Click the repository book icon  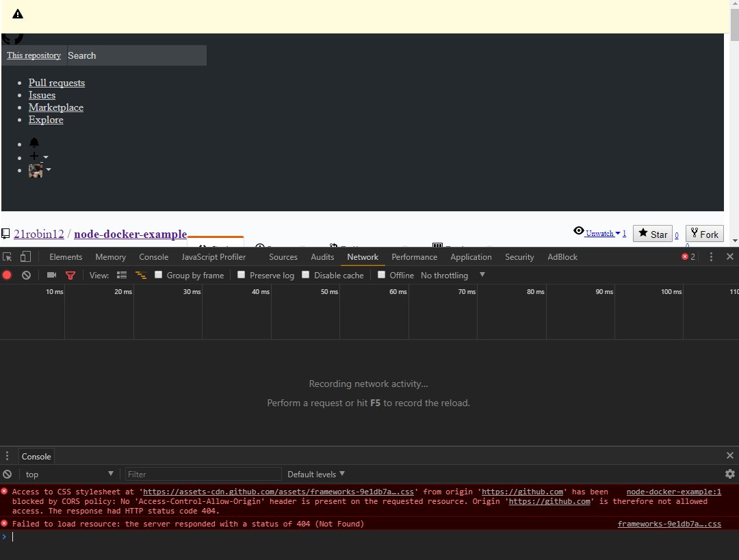(5, 234)
